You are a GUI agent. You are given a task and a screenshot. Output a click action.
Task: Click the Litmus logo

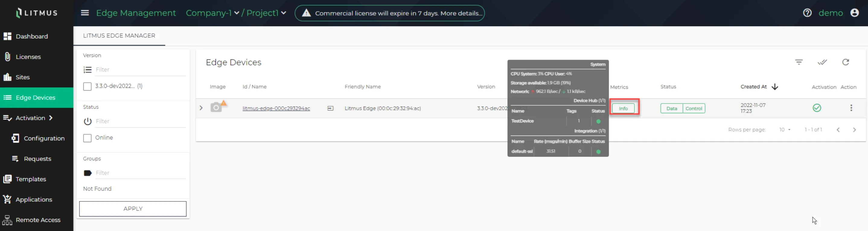click(37, 13)
